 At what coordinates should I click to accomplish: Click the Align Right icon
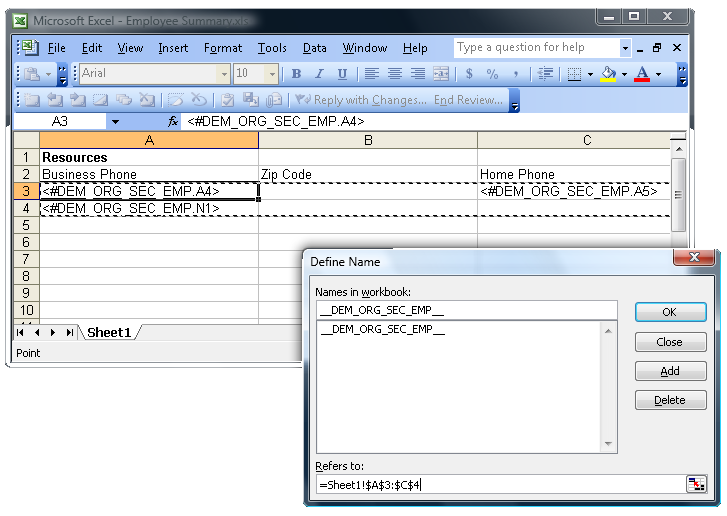[x=417, y=74]
